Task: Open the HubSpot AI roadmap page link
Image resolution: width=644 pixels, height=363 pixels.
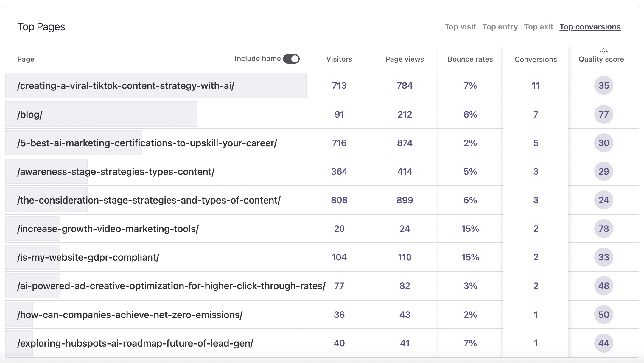Action: [135, 343]
